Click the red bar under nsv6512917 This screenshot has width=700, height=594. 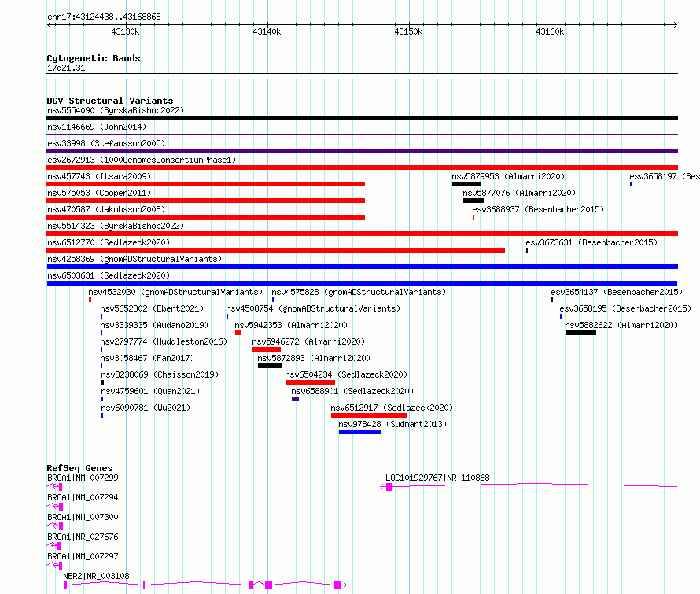(369, 415)
